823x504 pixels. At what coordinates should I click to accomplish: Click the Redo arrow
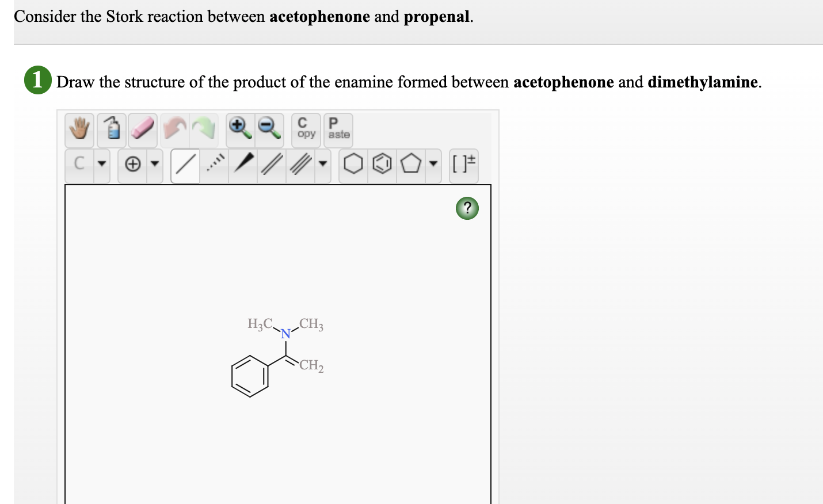(204, 128)
